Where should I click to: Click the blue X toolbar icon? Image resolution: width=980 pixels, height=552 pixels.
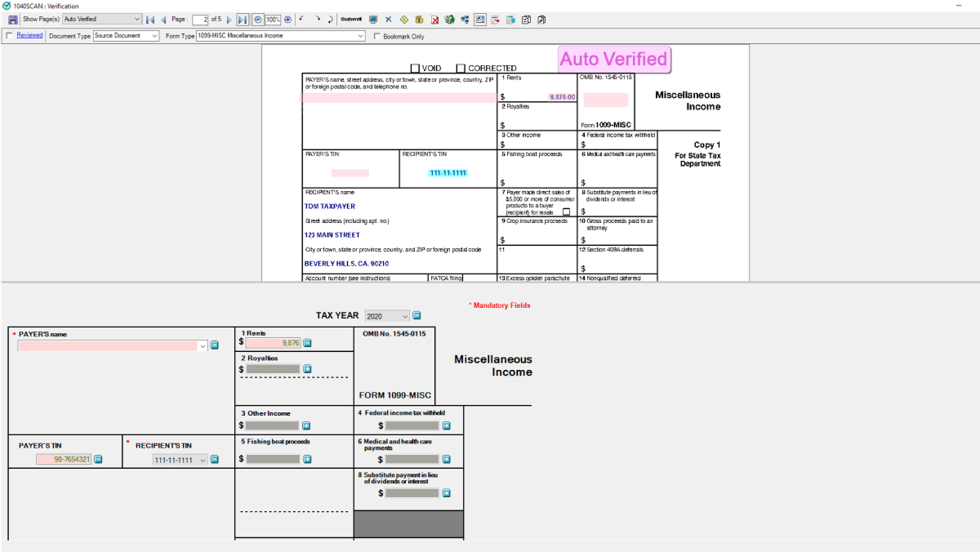388,19
